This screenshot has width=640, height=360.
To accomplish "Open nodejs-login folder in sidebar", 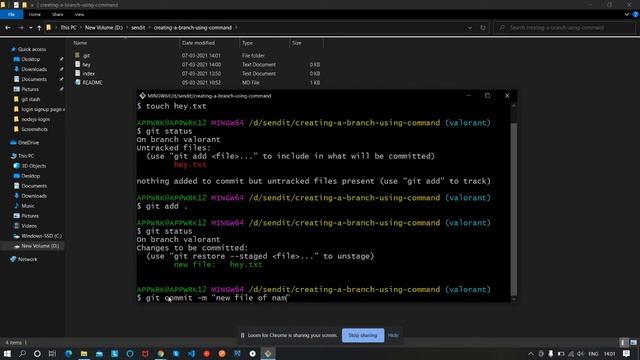I will coord(36,119).
